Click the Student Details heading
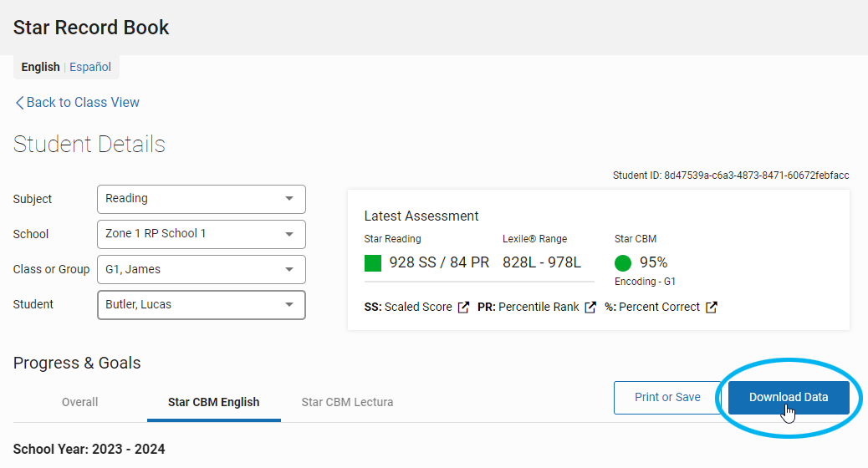The width and height of the screenshot is (868, 468). click(x=89, y=145)
